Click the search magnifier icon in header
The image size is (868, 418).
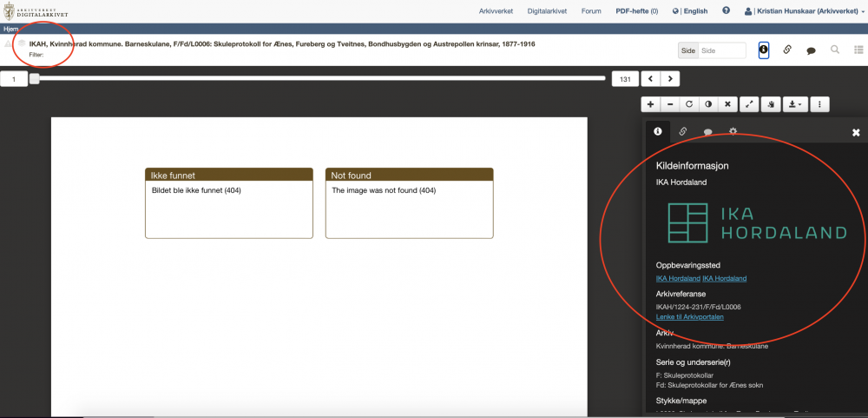[x=835, y=50]
